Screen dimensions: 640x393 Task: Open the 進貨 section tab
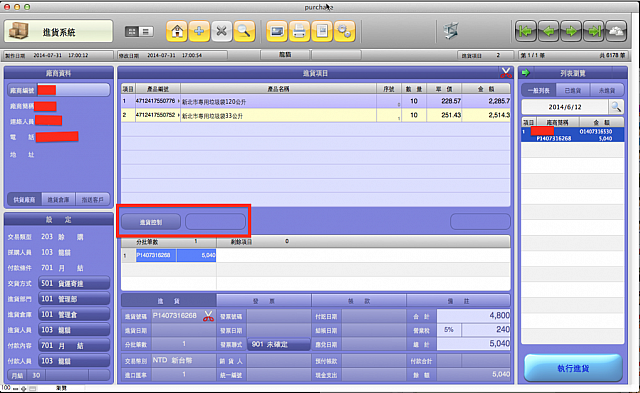click(x=169, y=301)
